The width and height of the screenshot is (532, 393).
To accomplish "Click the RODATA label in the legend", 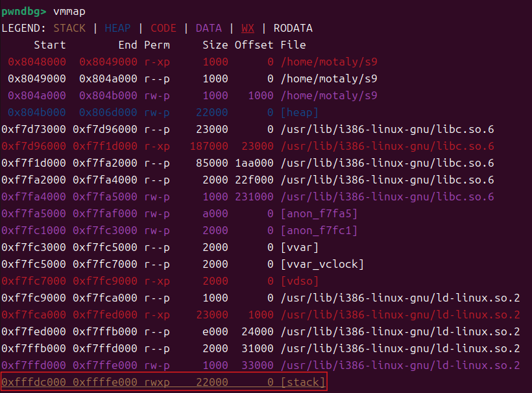I will pyautogui.click(x=293, y=29).
